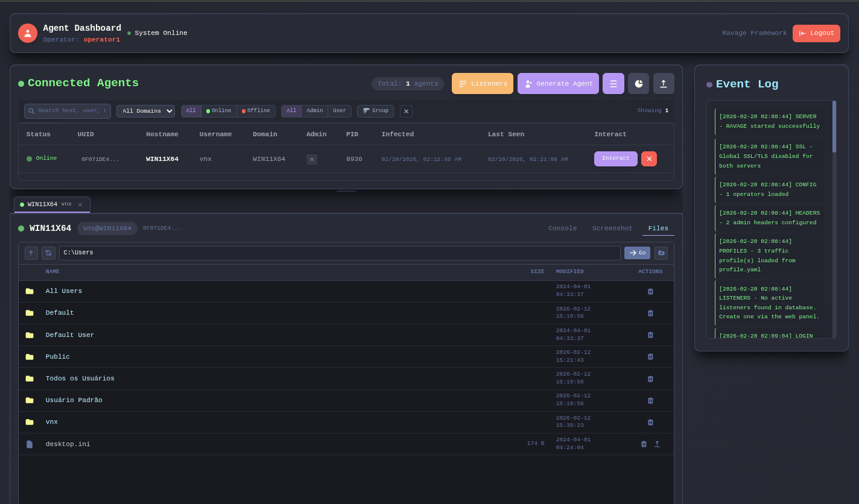Viewport: 859px width, 504px height.
Task: Download the desktop.ini file via arrow icon
Action: click(x=658, y=444)
